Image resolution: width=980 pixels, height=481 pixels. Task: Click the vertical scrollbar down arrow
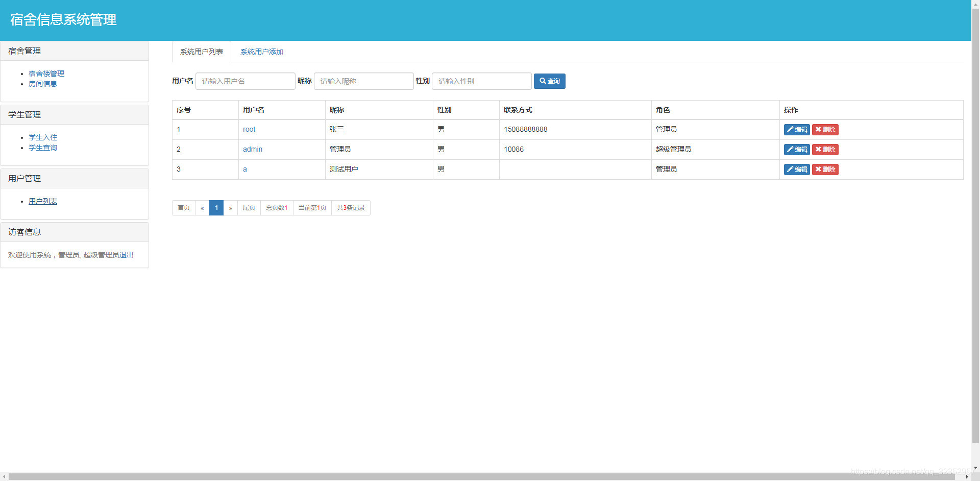tap(975, 468)
